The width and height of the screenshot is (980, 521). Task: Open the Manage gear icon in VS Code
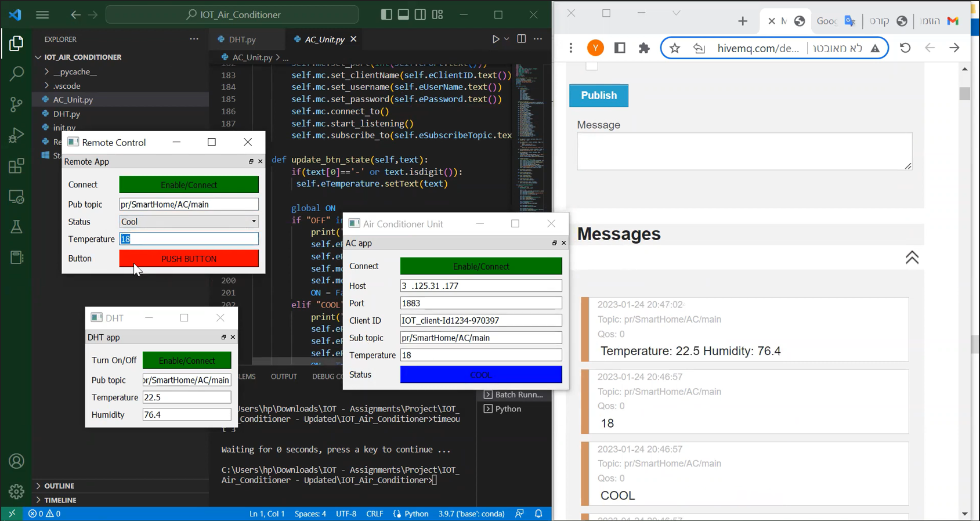point(16,491)
